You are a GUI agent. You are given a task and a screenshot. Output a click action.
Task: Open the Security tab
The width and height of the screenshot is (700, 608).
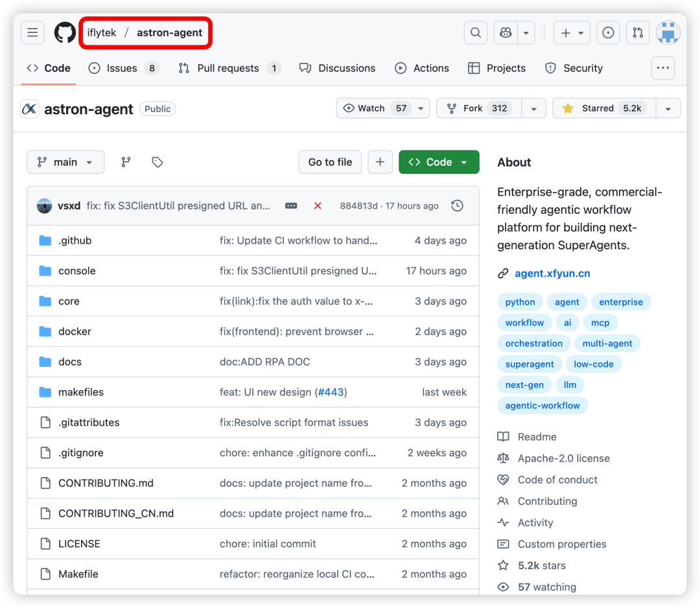pos(574,68)
